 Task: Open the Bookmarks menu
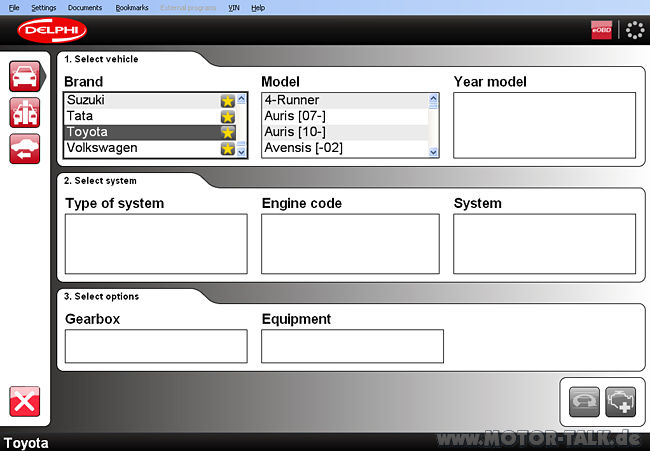pyautogui.click(x=132, y=7)
